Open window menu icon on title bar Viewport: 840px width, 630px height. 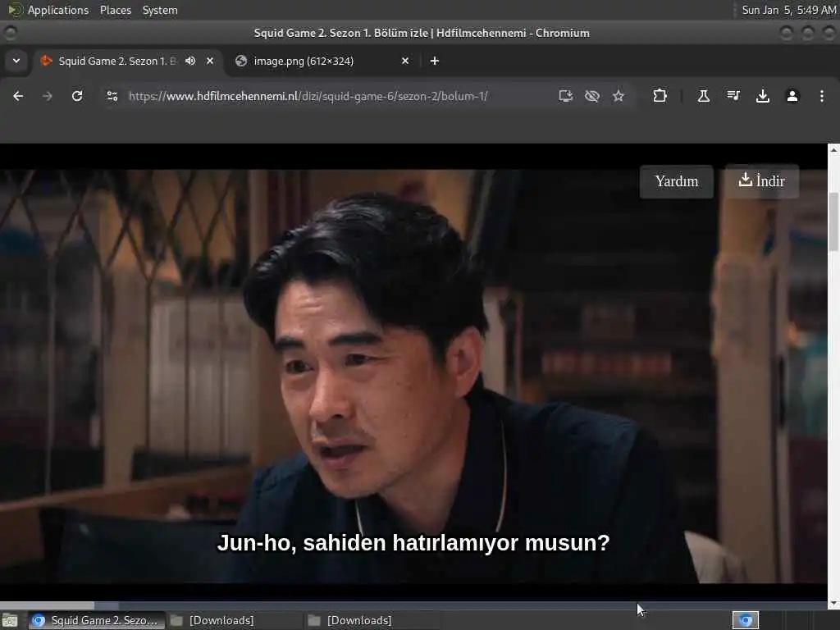point(10,33)
